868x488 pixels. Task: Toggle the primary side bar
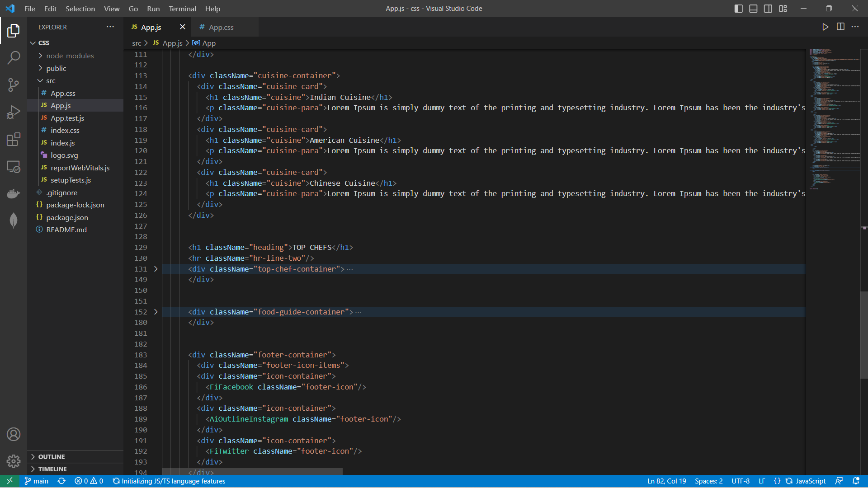[738, 8]
